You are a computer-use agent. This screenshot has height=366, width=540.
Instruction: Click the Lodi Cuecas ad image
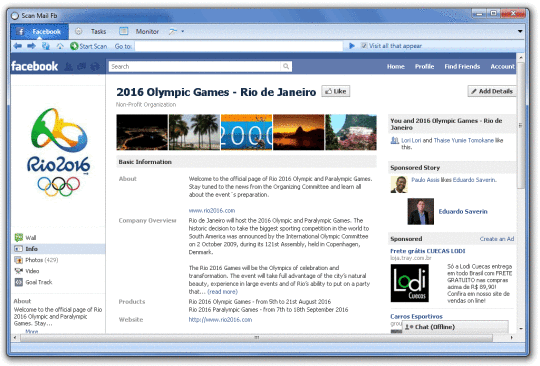point(409,283)
